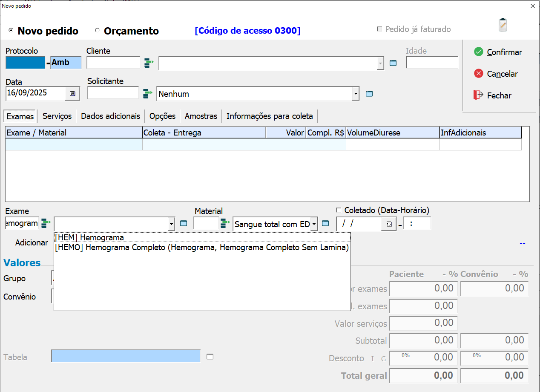Image resolution: width=540 pixels, height=392 pixels.
Task: Click the Cancelar button
Action: [496, 74]
